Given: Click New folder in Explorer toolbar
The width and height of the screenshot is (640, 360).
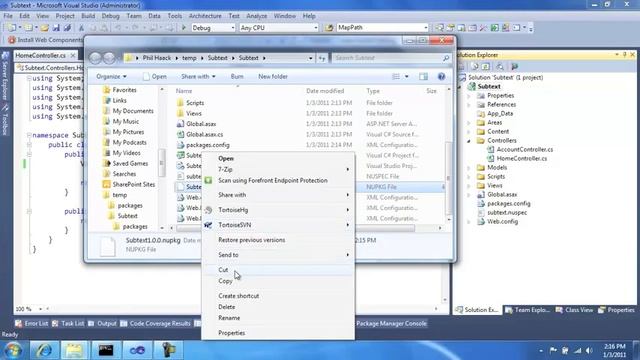Looking at the screenshot, I should [x=273, y=76].
